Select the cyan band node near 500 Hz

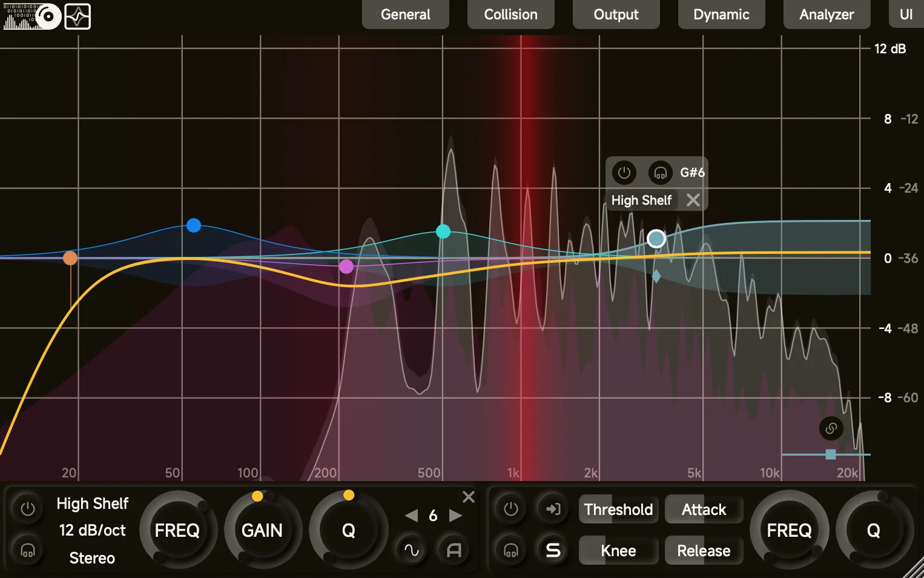click(443, 231)
